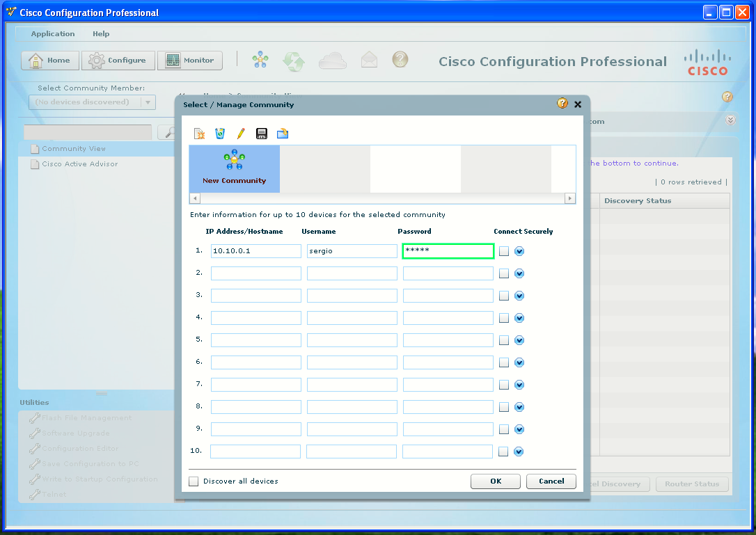The image size is (756, 535).
Task: Click community list scroll right arrow
Action: coord(570,198)
